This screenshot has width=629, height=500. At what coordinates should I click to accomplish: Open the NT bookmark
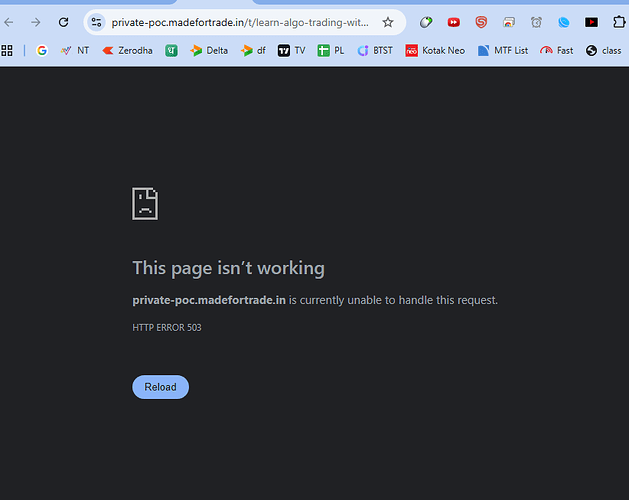point(74,50)
